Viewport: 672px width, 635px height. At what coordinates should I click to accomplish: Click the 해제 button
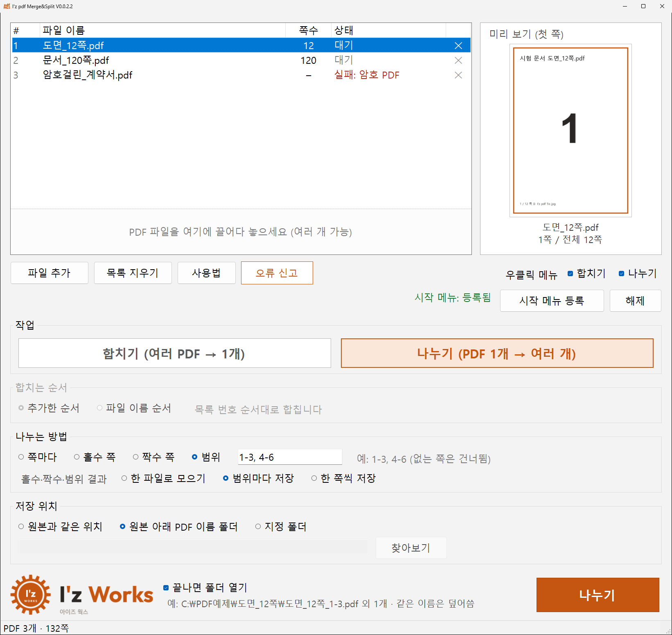pyautogui.click(x=635, y=301)
